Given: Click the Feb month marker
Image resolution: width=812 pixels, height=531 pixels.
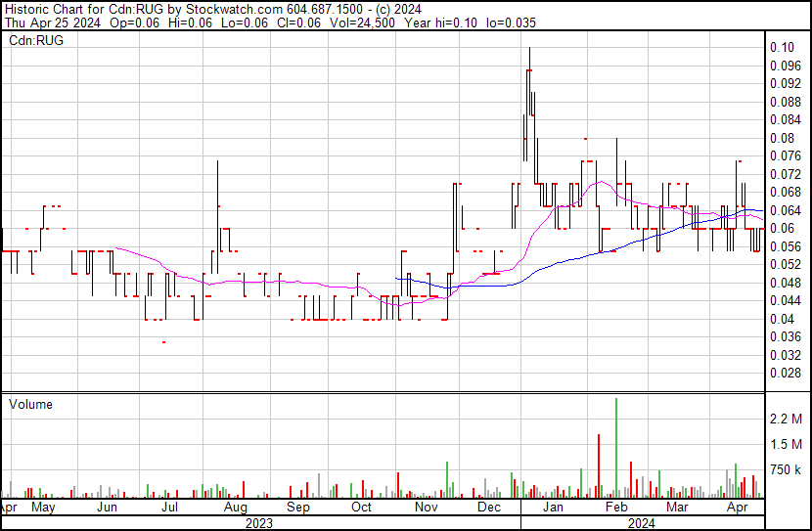Looking at the screenshot, I should click(616, 508).
